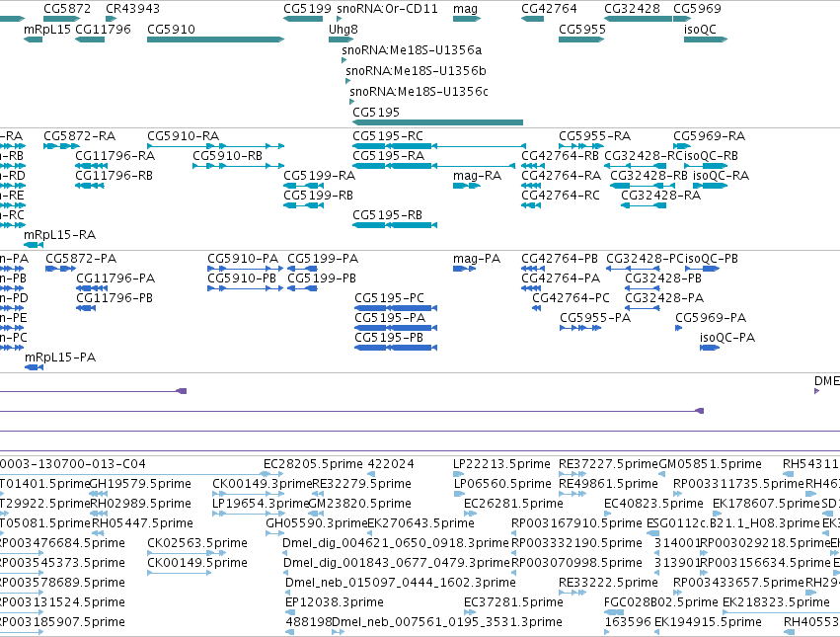Click the CG42764-PB protein label
Image resolution: width=840 pixels, height=637 pixels.
[x=560, y=259]
